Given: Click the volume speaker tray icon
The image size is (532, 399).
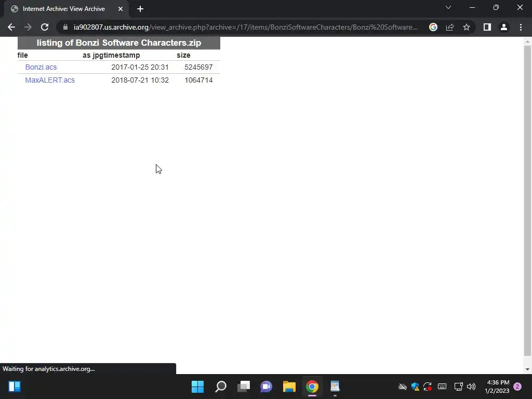Looking at the screenshot, I should (471, 387).
